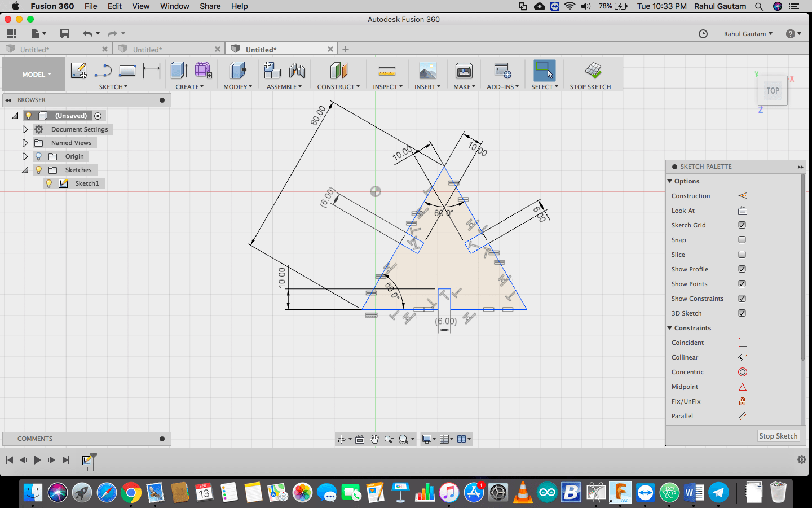Viewport: 812px width, 508px height.
Task: Click the Look At icon in palette
Action: tap(742, 211)
